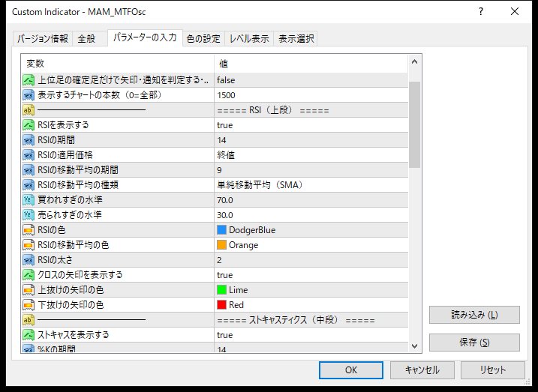Screen dimensions: 538x392
Task: Click the DodgerBlue color swatch
Action: 221,230
